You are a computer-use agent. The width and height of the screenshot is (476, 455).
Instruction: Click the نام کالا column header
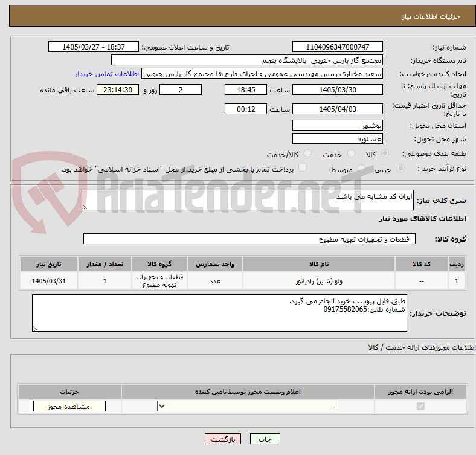pyautogui.click(x=319, y=264)
